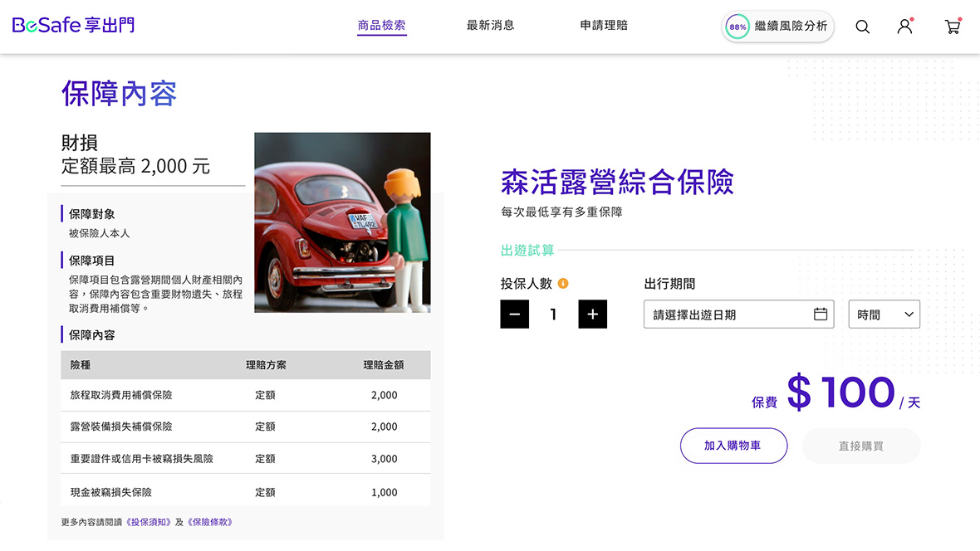The image size is (980, 551).
Task: Select the 商品檢索 menu item
Action: point(381,26)
